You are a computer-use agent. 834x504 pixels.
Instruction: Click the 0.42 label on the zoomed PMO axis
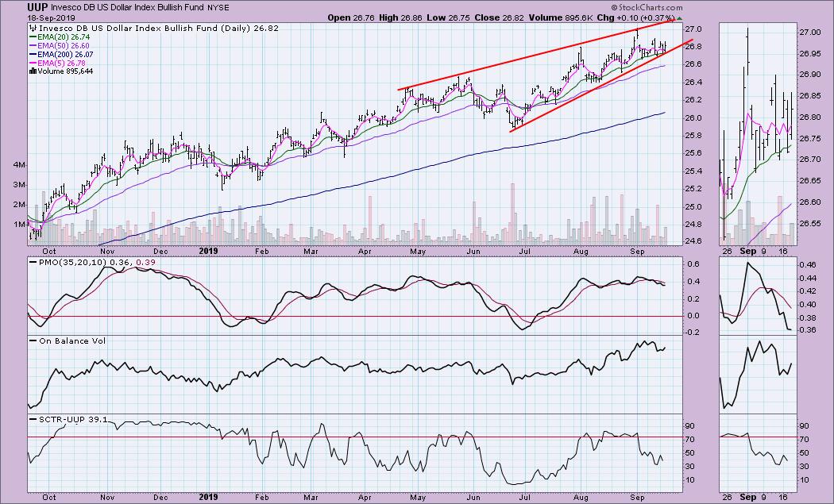pyautogui.click(x=808, y=291)
